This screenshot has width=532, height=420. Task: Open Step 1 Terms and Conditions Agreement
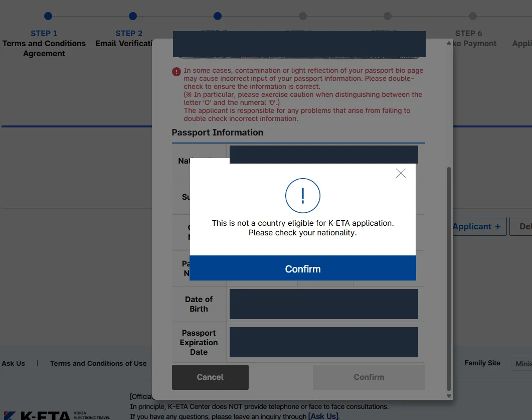pyautogui.click(x=44, y=44)
